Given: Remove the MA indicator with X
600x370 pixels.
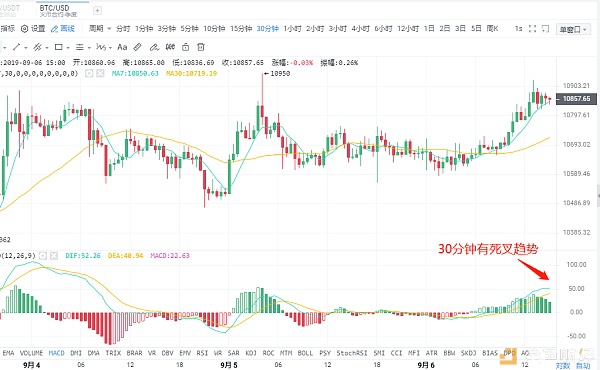Looking at the screenshot, I should [100, 73].
